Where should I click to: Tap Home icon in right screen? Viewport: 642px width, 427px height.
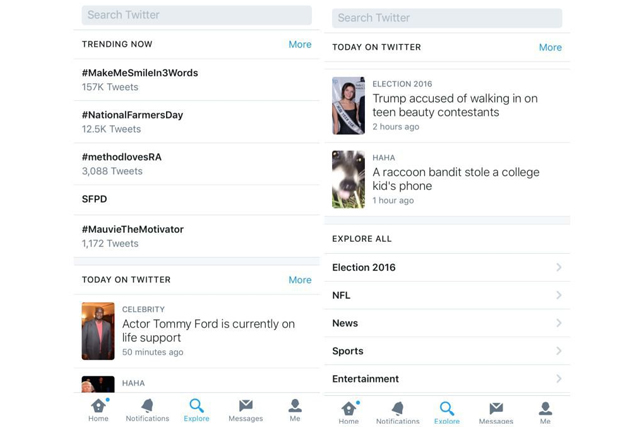349,408
